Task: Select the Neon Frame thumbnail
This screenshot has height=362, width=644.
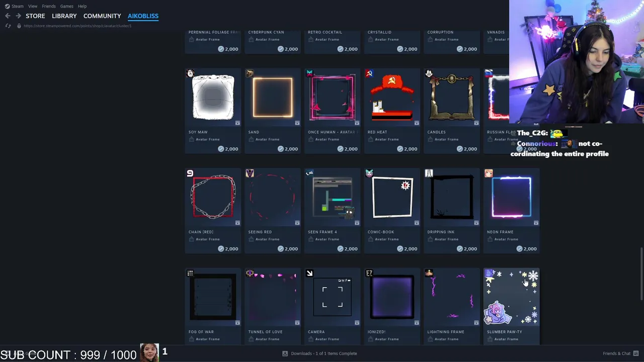Action: (511, 197)
